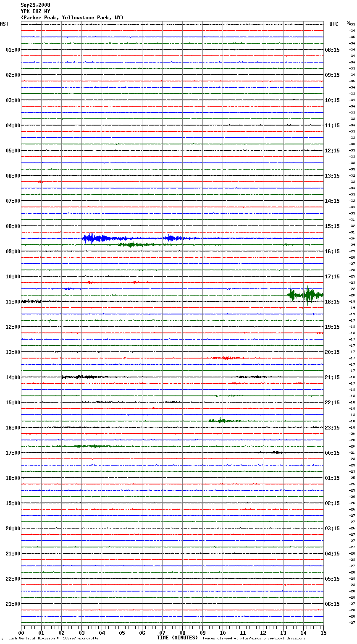Click the MST time zone header

(x=4, y=24)
